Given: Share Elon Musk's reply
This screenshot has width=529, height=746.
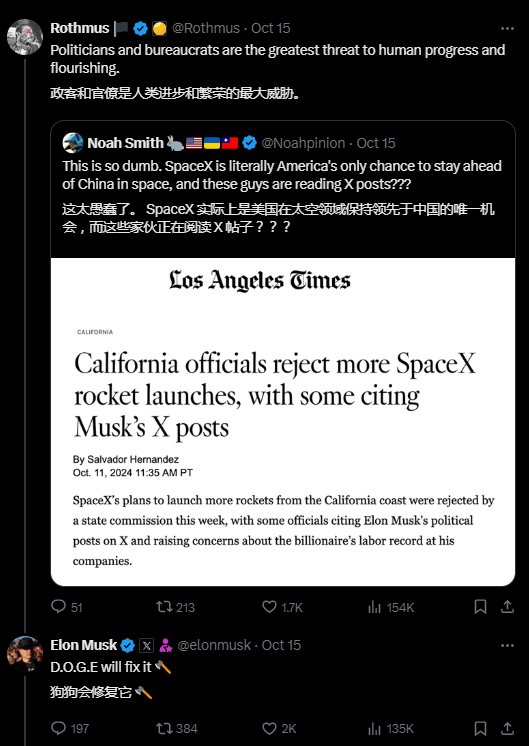Looking at the screenshot, I should pos(507,728).
